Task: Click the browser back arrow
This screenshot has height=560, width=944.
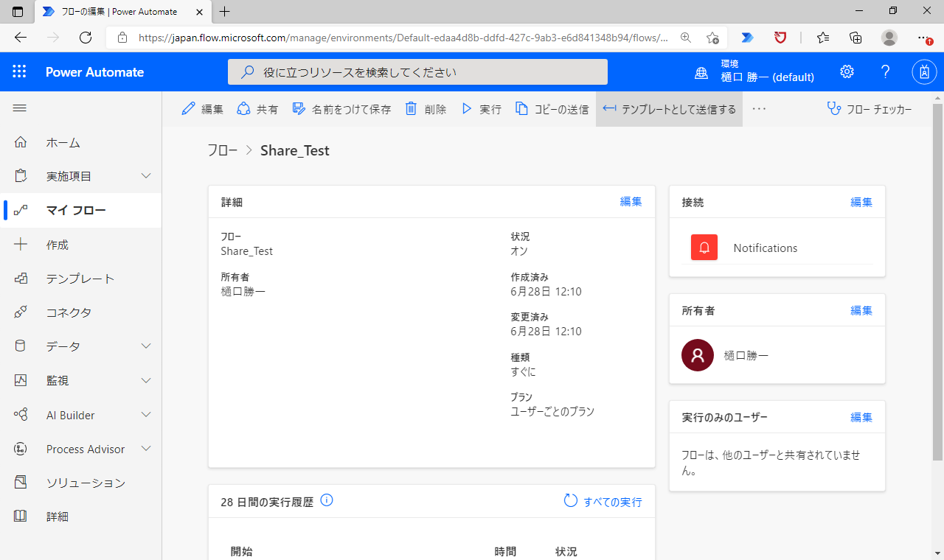Action: click(21, 38)
